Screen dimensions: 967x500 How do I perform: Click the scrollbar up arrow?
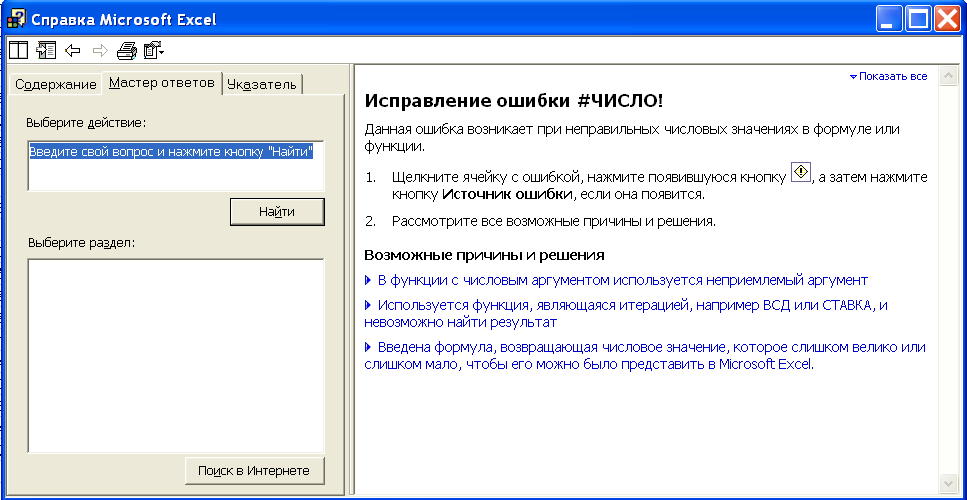click(947, 76)
